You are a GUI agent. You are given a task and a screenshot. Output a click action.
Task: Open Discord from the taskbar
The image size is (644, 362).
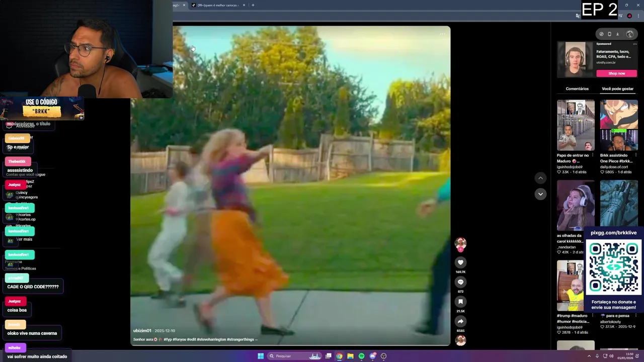[x=372, y=356]
